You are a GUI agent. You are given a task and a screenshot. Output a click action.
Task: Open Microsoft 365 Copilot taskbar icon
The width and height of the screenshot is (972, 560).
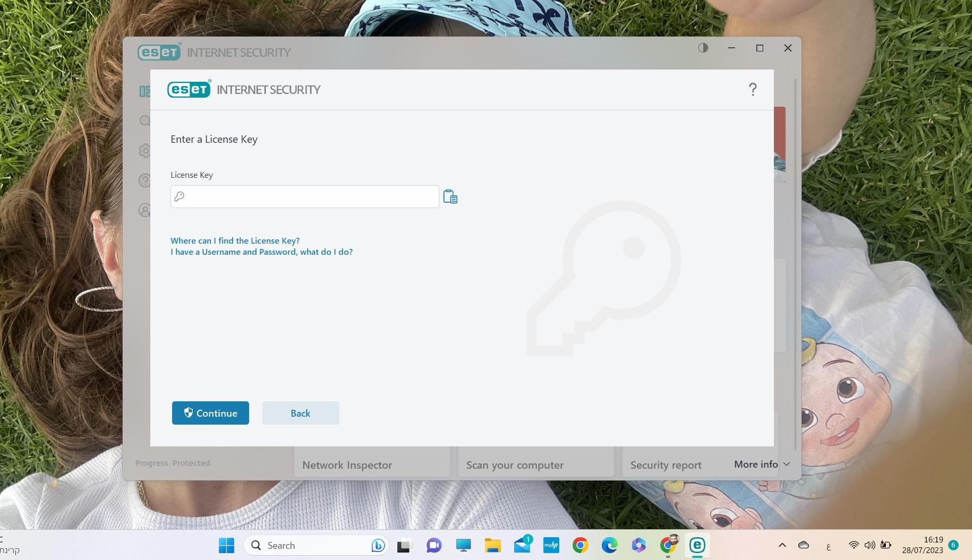coord(638,545)
